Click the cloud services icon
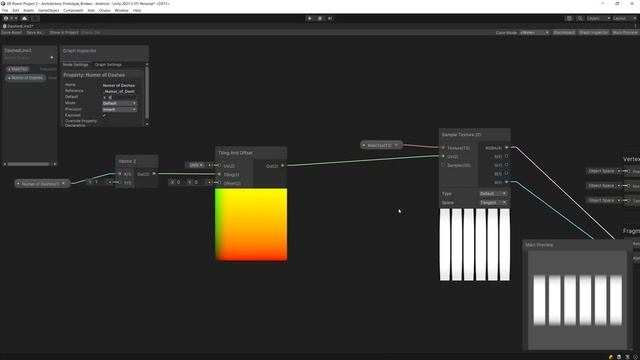 [x=24, y=18]
